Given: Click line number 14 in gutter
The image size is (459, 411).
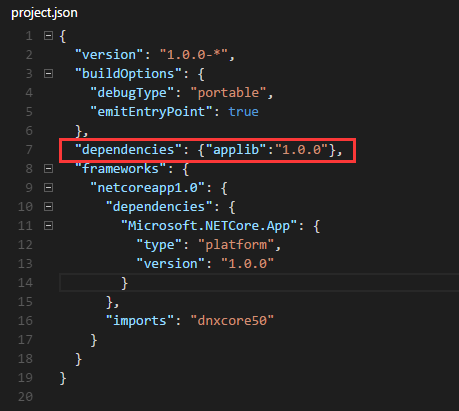Looking at the screenshot, I should [x=25, y=283].
